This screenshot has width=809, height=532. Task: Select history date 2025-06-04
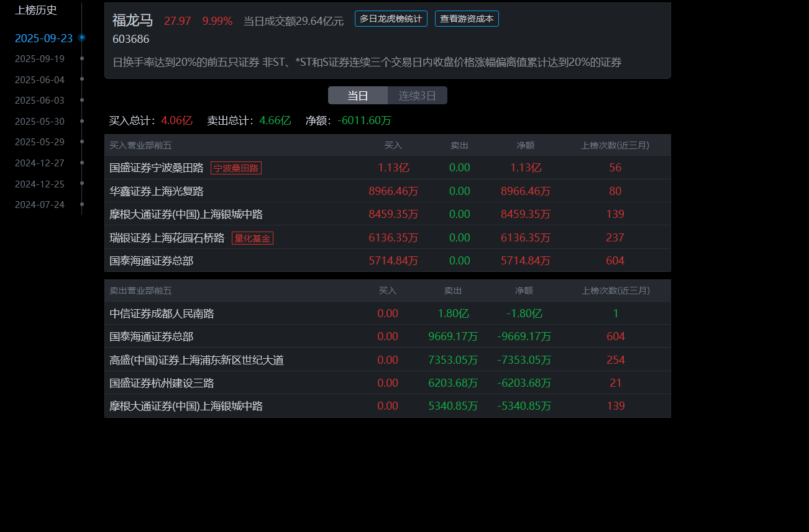(40, 80)
